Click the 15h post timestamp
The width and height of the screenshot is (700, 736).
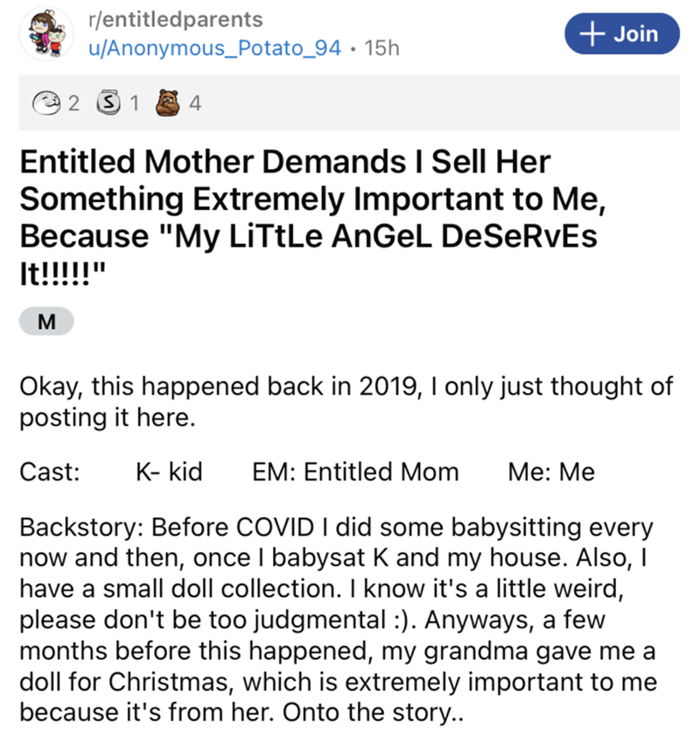(381, 48)
